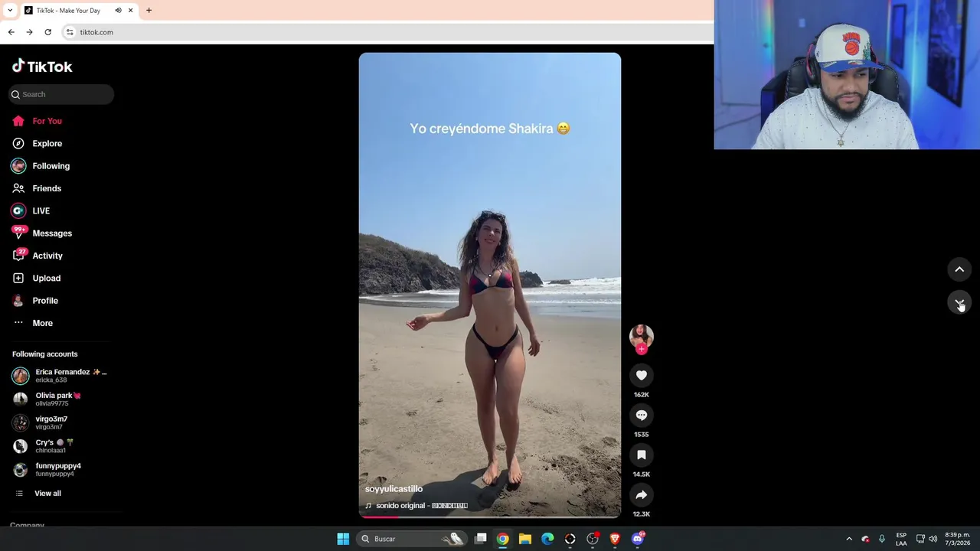The width and height of the screenshot is (980, 551).
Task: Pause the playing beach video
Action: [x=490, y=285]
